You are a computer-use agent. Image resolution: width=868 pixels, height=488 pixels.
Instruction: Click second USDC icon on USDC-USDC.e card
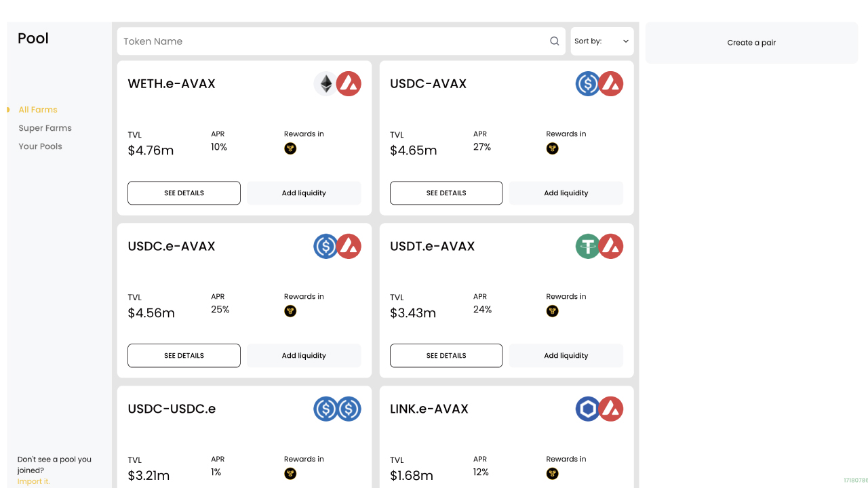point(349,409)
